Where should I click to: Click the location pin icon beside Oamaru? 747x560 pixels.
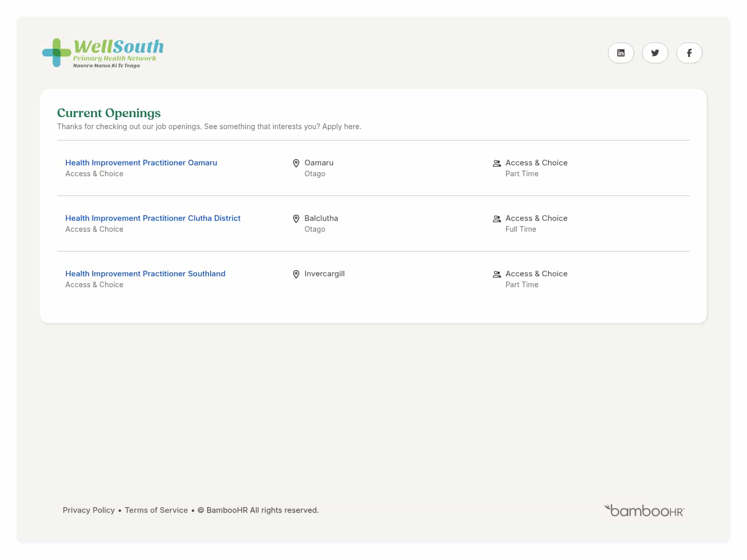[296, 163]
